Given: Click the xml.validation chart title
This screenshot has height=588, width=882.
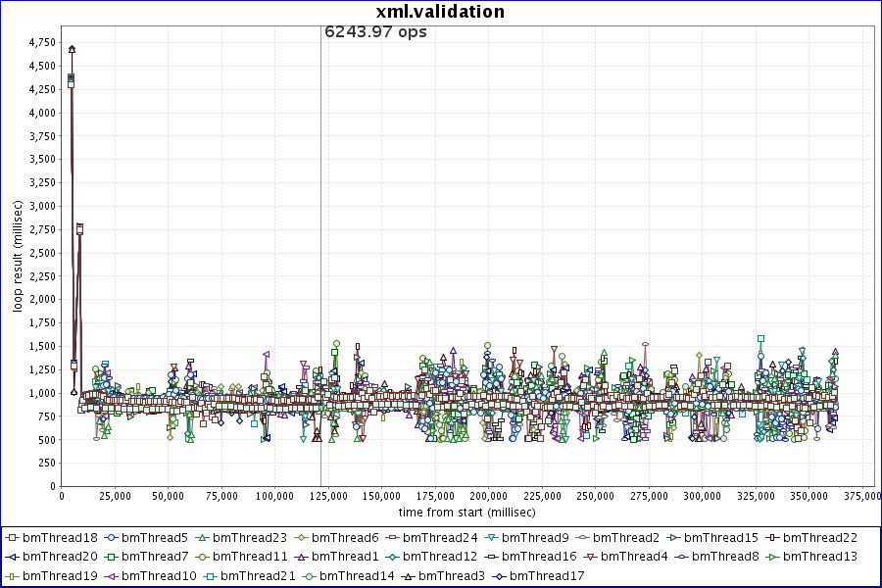Looking at the screenshot, I should click(x=440, y=12).
